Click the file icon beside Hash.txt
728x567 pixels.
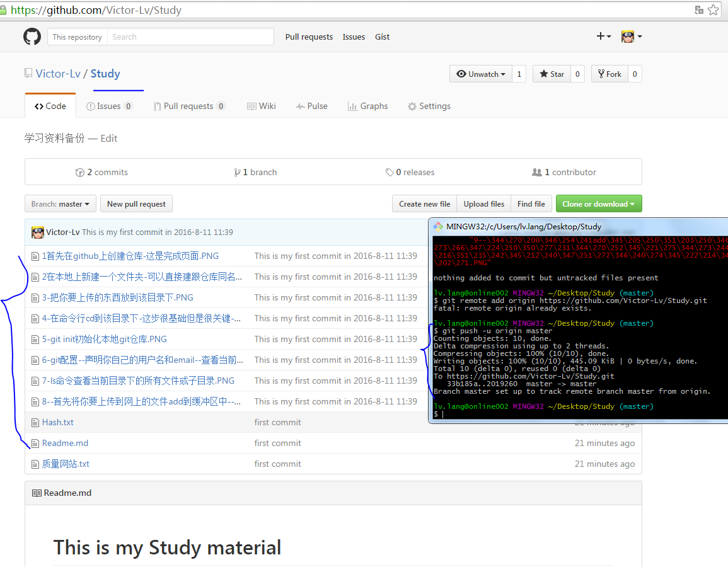(35, 423)
